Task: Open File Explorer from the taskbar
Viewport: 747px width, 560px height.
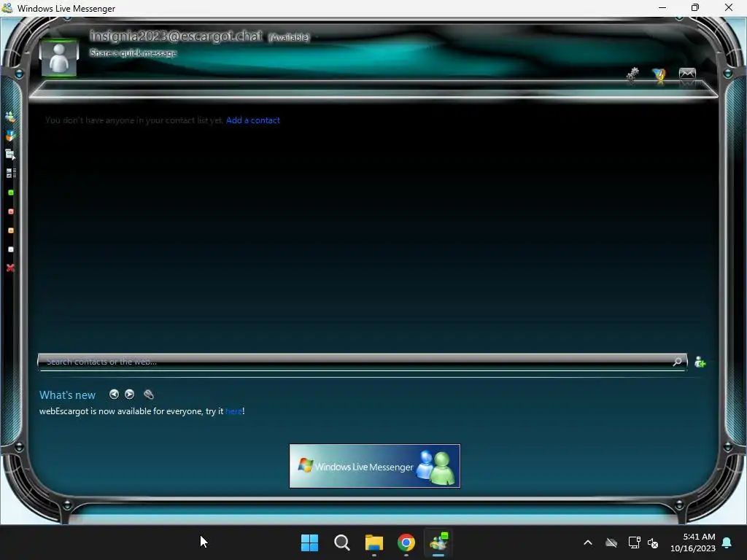Action: click(374, 542)
